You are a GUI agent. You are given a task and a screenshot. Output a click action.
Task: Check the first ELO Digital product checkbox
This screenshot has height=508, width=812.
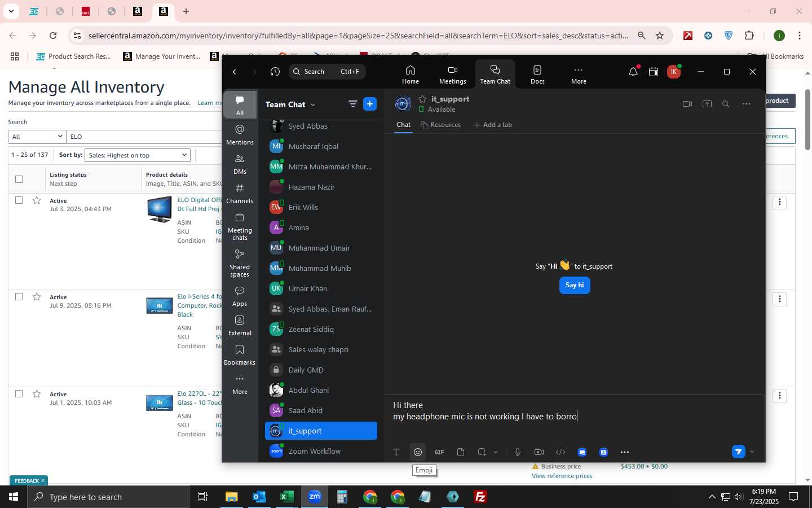[x=19, y=200]
